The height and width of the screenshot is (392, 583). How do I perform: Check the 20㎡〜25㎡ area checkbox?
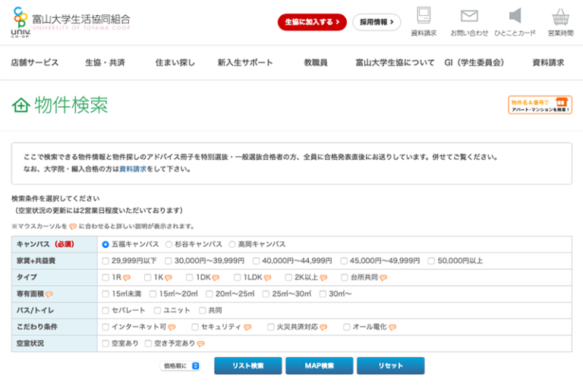click(x=210, y=294)
